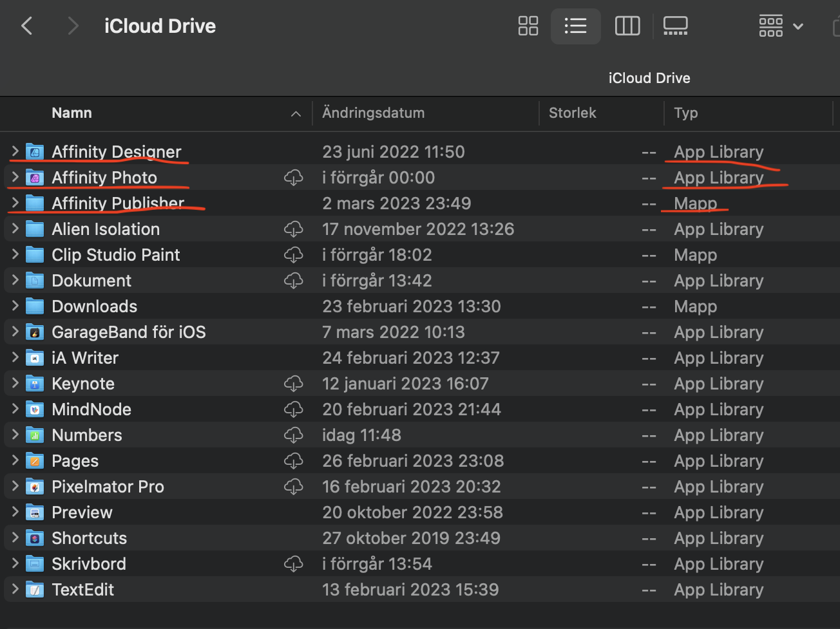Select the TextEdit folder icon
Image resolution: width=840 pixels, height=629 pixels.
point(35,590)
